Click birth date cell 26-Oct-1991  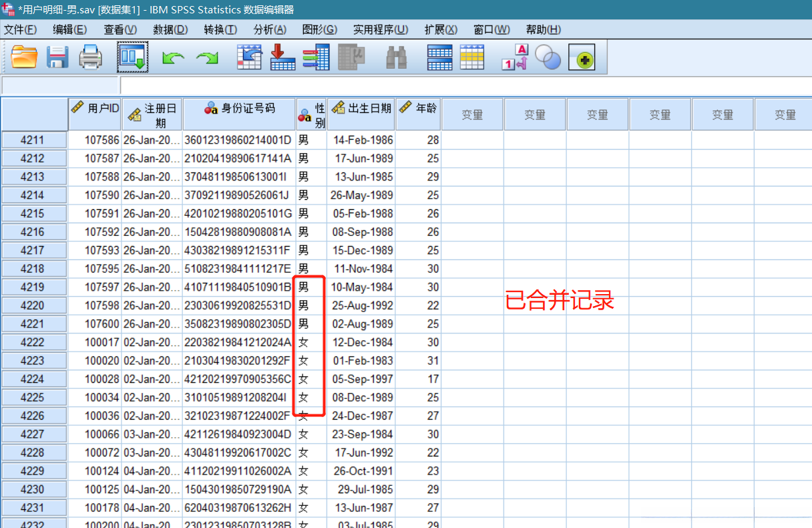(x=361, y=471)
